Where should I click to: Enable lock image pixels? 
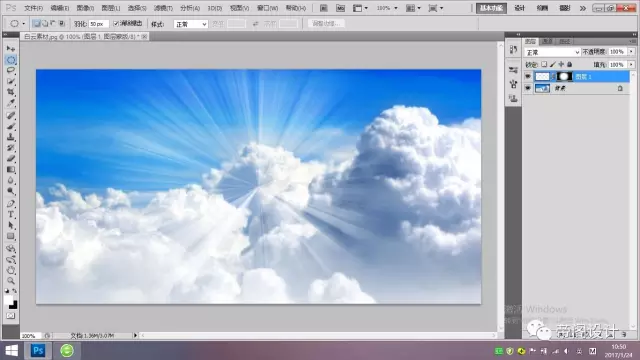pos(553,64)
